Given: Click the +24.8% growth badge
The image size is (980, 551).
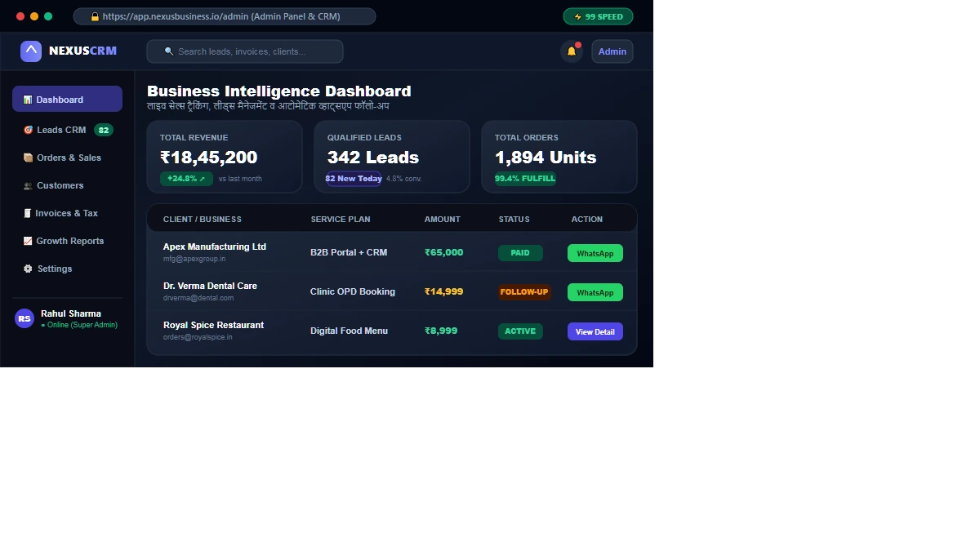Looking at the screenshot, I should [186, 178].
